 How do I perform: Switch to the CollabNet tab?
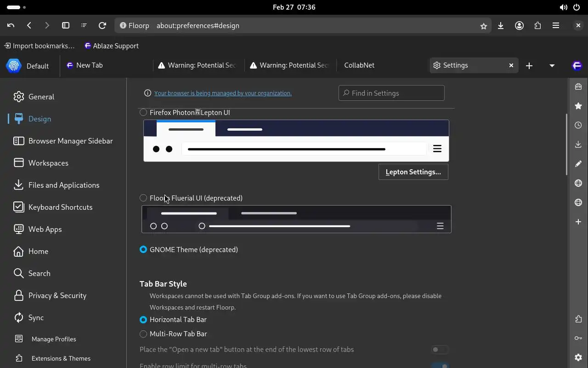click(x=382, y=65)
